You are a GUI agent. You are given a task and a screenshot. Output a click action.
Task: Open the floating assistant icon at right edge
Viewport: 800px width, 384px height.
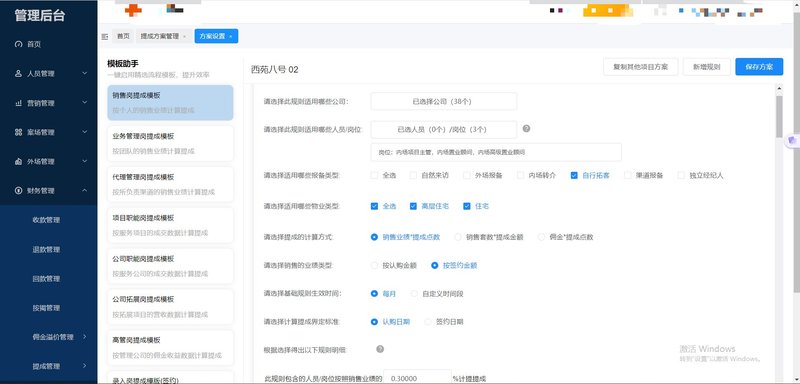(x=792, y=140)
